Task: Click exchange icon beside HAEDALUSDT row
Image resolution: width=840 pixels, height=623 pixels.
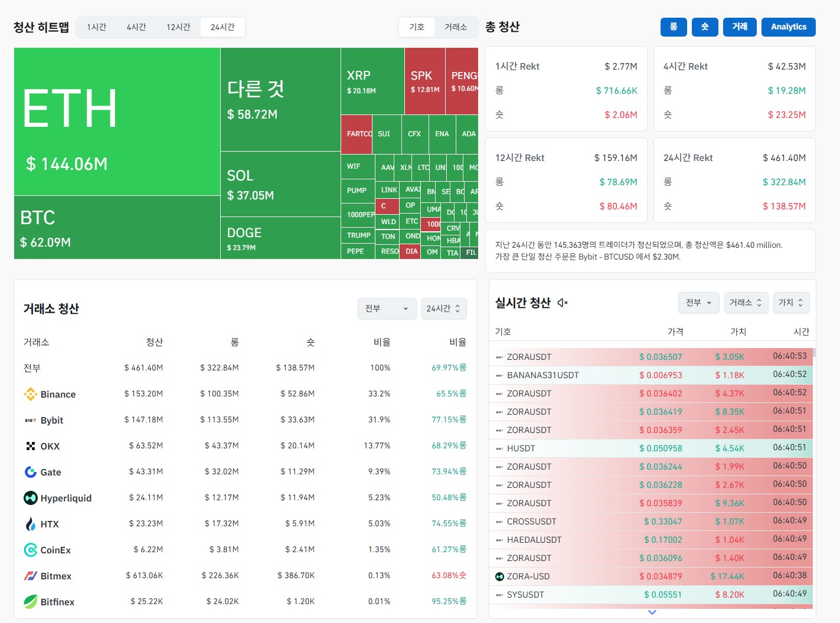Action: (499, 540)
